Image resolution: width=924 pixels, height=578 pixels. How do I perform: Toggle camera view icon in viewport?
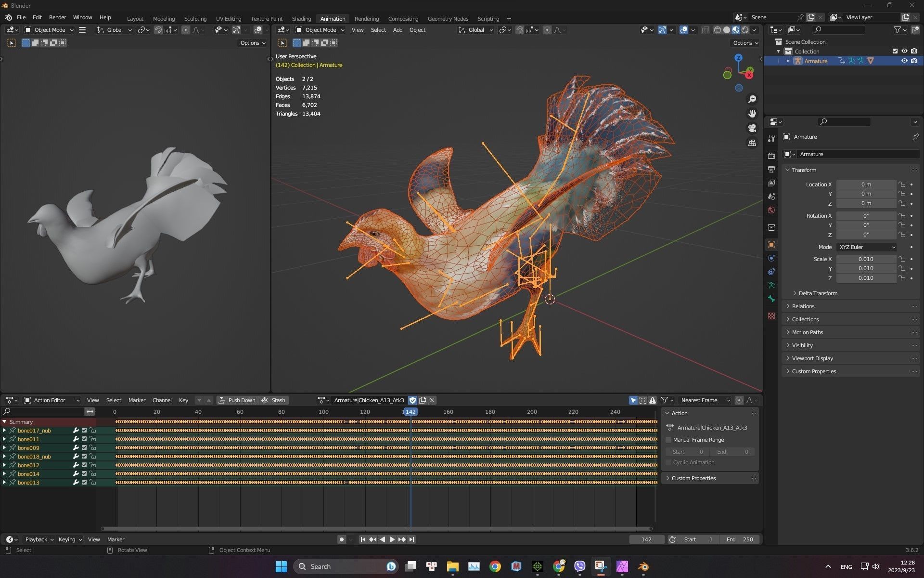pos(752,128)
